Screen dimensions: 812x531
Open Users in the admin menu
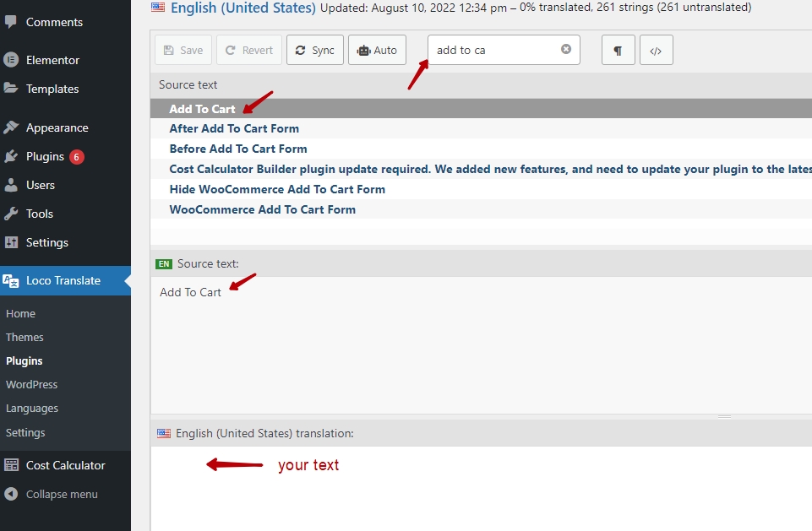[x=41, y=185]
